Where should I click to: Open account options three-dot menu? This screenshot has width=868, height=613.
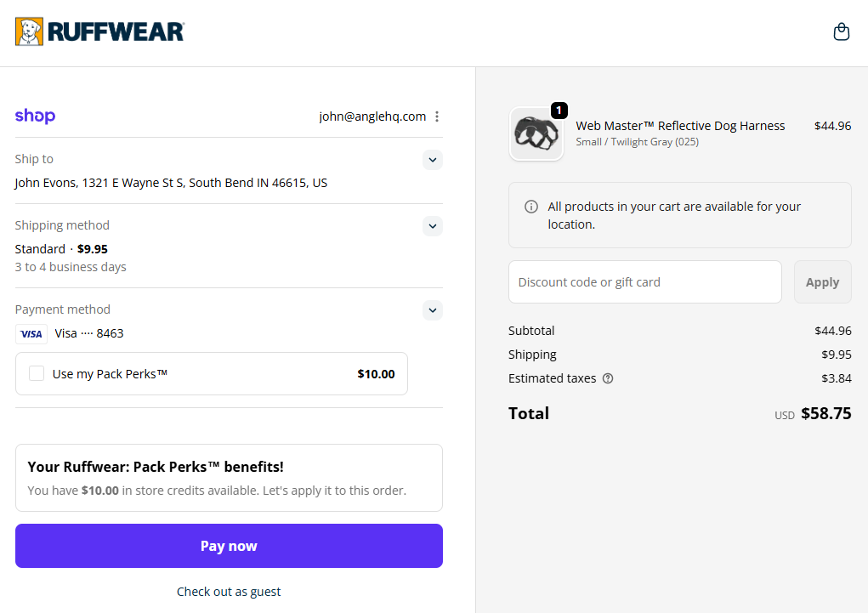pos(437,116)
